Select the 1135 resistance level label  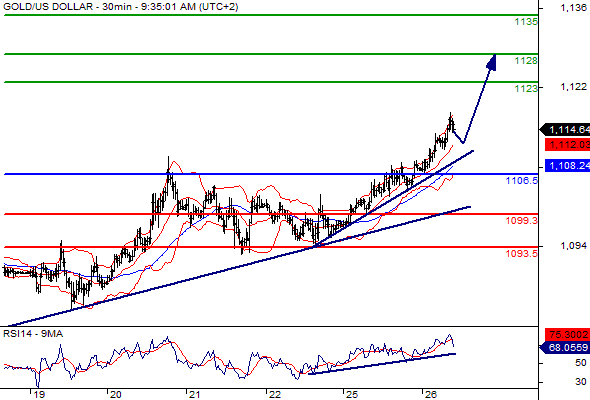click(526, 22)
